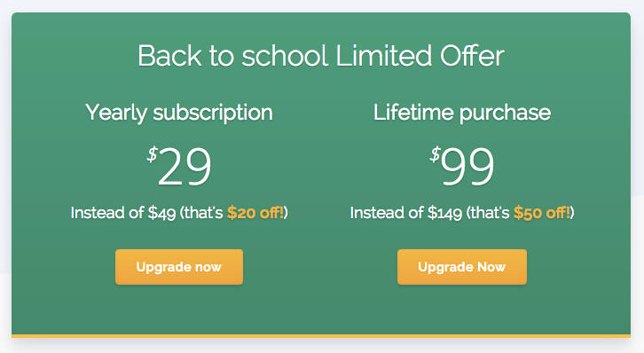Click the "Instead of $149" text

pos(406,213)
